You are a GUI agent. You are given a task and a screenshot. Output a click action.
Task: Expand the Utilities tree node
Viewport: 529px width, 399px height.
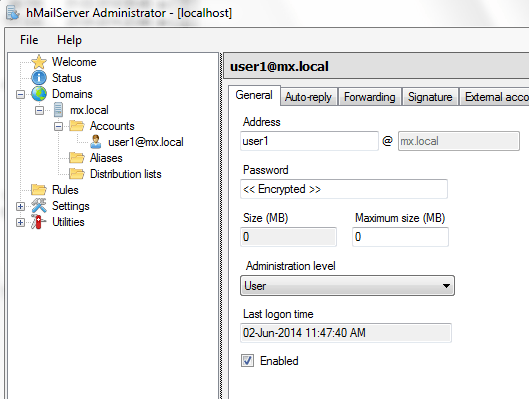pyautogui.click(x=20, y=222)
